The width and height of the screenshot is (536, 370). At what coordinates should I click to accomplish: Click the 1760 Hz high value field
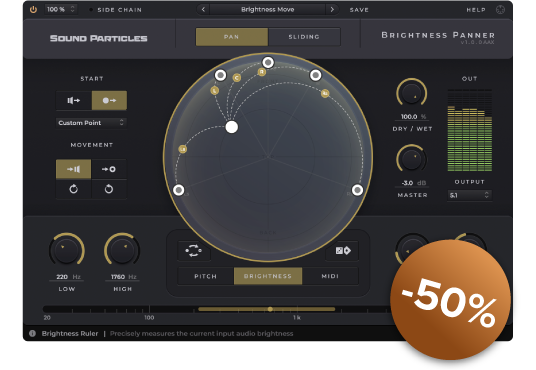(122, 277)
